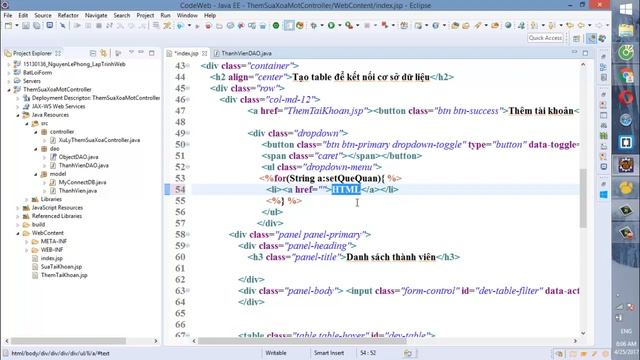Open the Run dropdown arrow
This screenshot has height=360, width=640.
[339, 26]
